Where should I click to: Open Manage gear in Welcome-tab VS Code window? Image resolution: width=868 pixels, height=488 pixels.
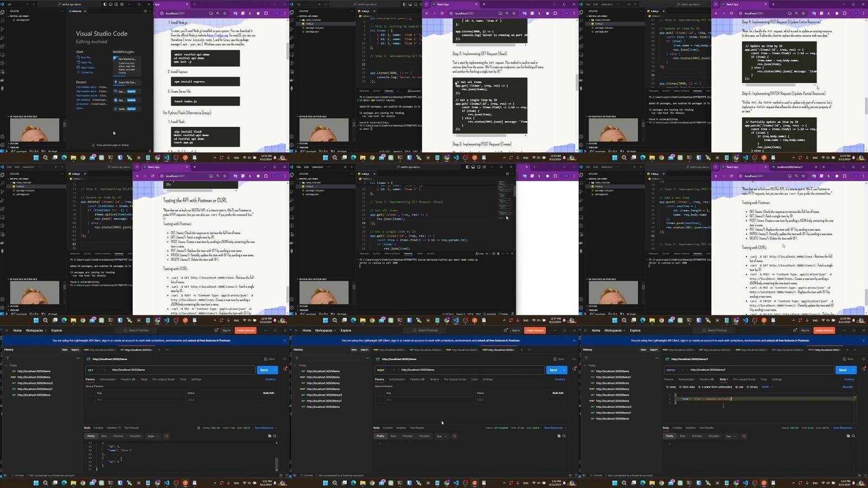[x=3, y=145]
